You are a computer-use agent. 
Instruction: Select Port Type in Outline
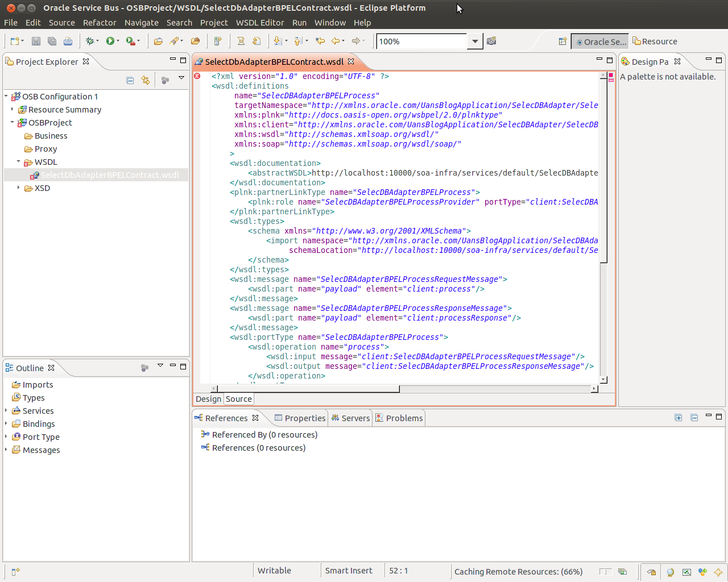pos(41,437)
